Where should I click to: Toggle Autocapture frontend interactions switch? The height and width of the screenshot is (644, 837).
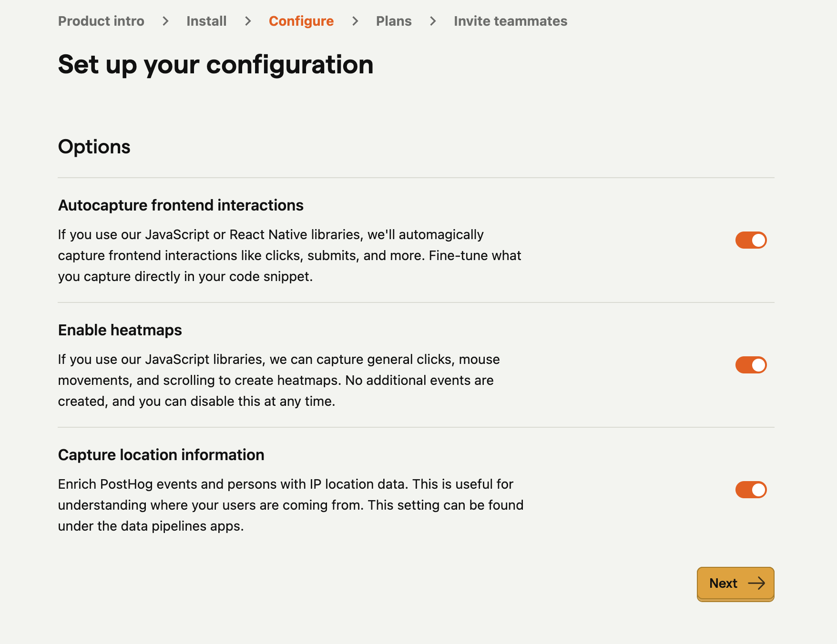coord(751,240)
